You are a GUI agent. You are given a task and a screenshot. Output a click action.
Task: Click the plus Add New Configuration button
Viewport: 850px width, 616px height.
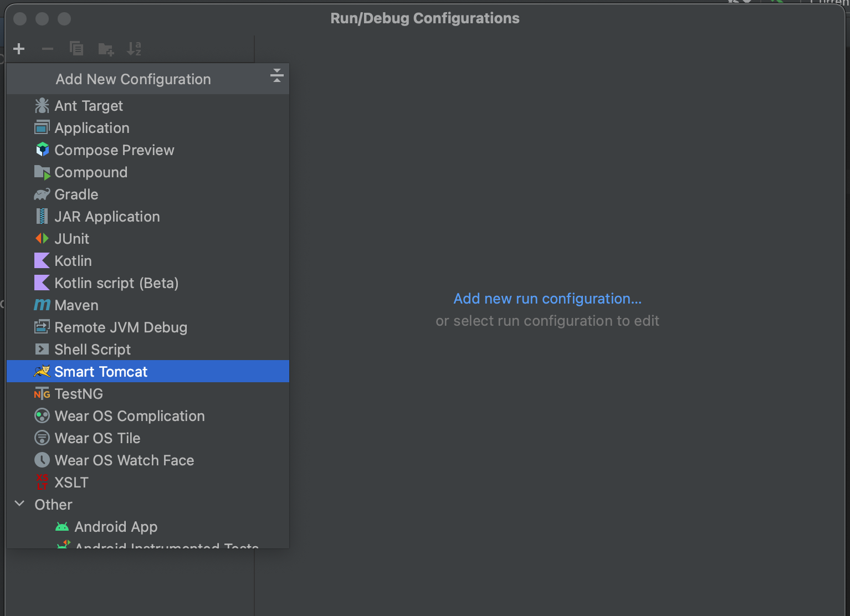tap(19, 49)
